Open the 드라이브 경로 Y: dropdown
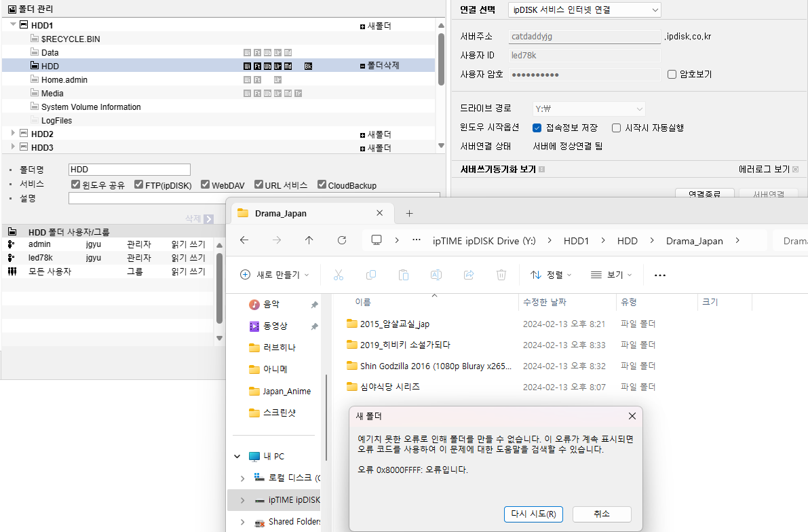This screenshot has height=532, width=808. point(589,109)
